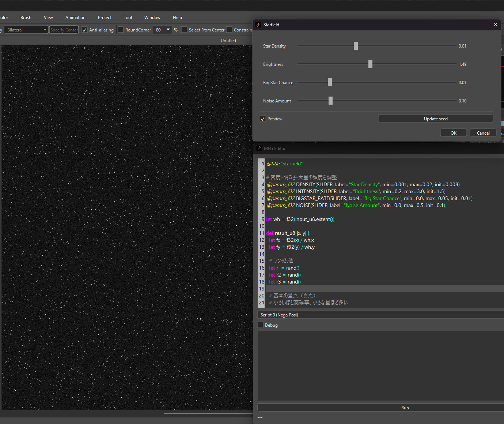Expand the RoundCorner percentage dropdown
This screenshot has width=504, height=424.
(x=168, y=30)
